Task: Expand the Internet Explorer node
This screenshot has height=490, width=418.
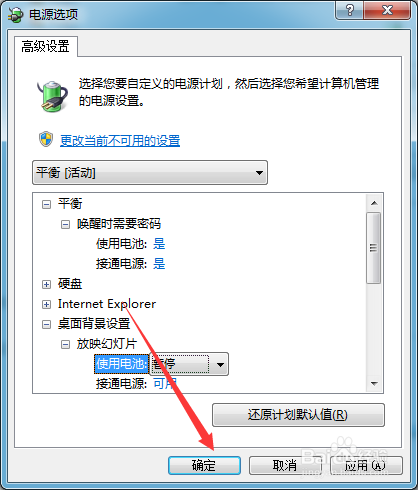Action: [46, 304]
